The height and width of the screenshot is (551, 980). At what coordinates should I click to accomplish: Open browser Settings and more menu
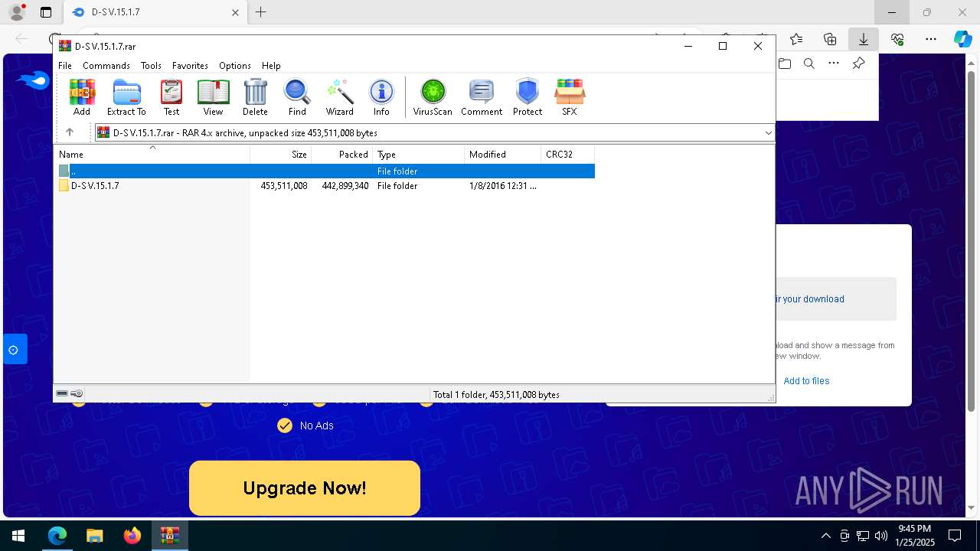point(931,39)
